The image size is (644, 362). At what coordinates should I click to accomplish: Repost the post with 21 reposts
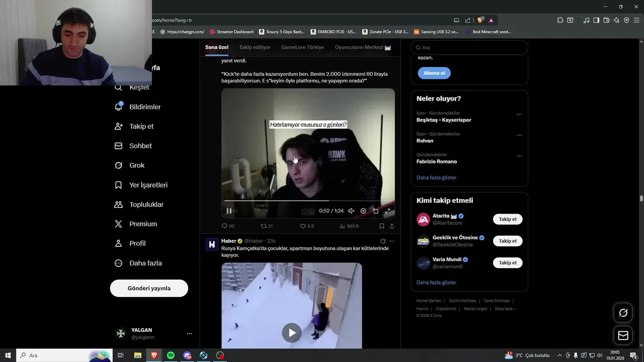tap(266, 226)
